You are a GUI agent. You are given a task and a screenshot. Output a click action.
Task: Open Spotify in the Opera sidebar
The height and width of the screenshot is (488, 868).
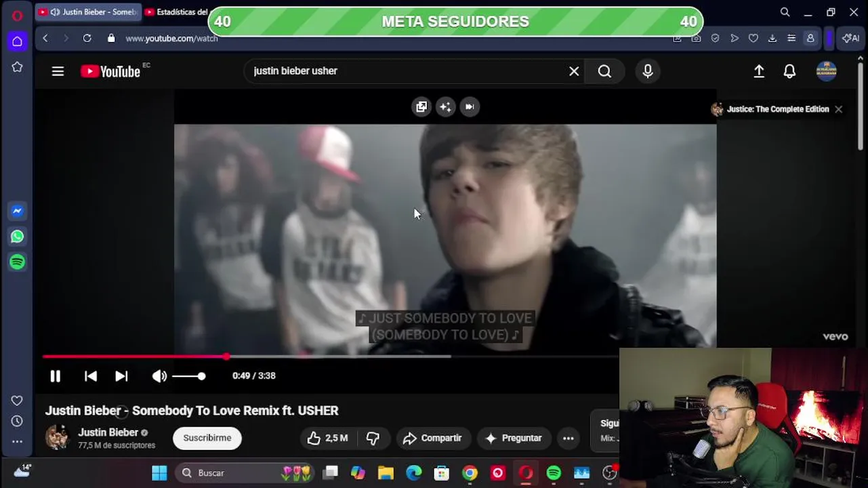point(18,262)
